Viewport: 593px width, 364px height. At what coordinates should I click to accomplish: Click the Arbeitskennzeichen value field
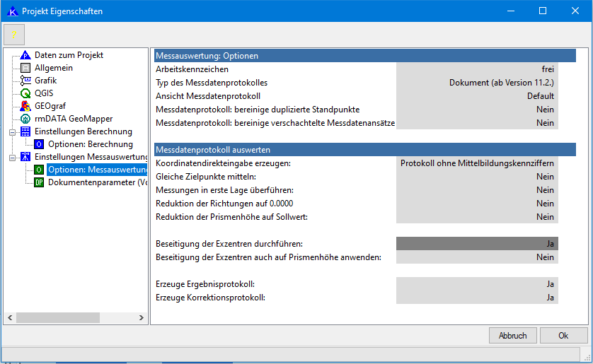[x=477, y=69]
